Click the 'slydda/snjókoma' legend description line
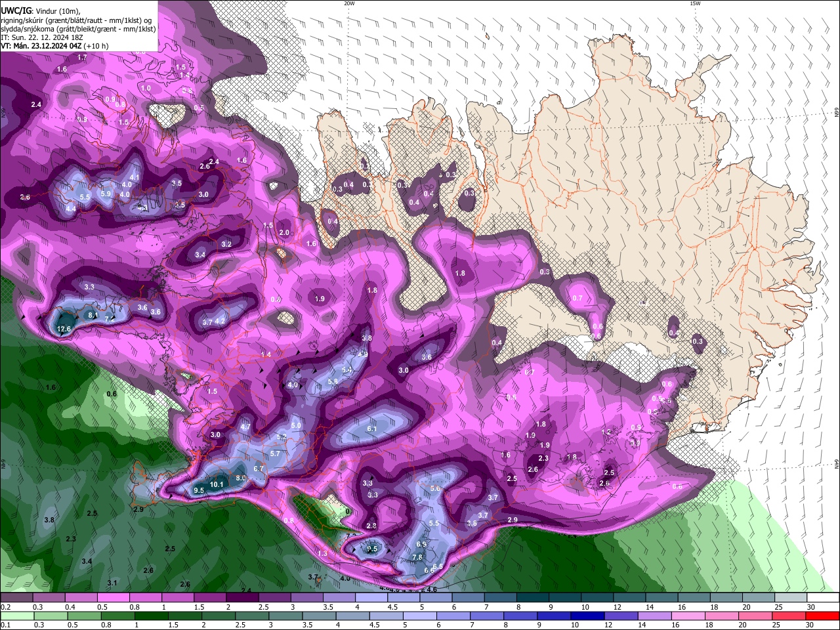840x630 pixels. 78,29
